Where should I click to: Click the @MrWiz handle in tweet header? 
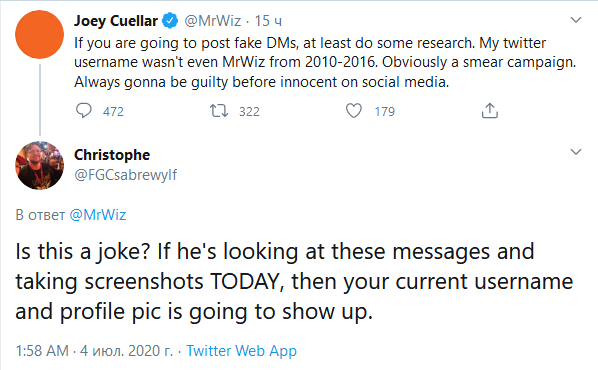pos(213,21)
